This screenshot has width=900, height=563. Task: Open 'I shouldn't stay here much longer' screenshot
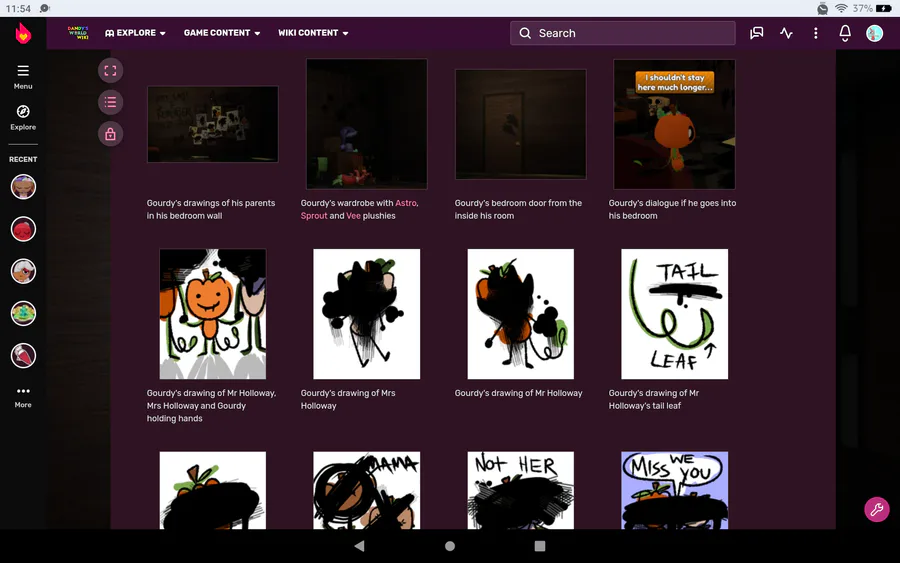point(674,124)
